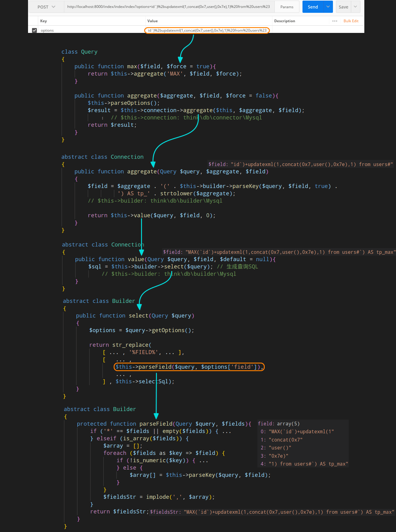
Task: Click the options parameter value cell
Action: pos(207,30)
